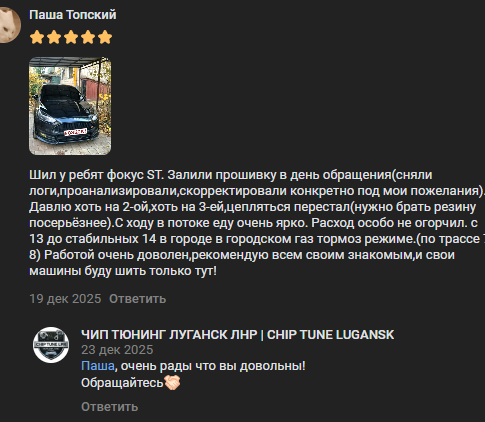This screenshot has width=485, height=422.
Task: Click the first rating star
Action: pos(37,37)
